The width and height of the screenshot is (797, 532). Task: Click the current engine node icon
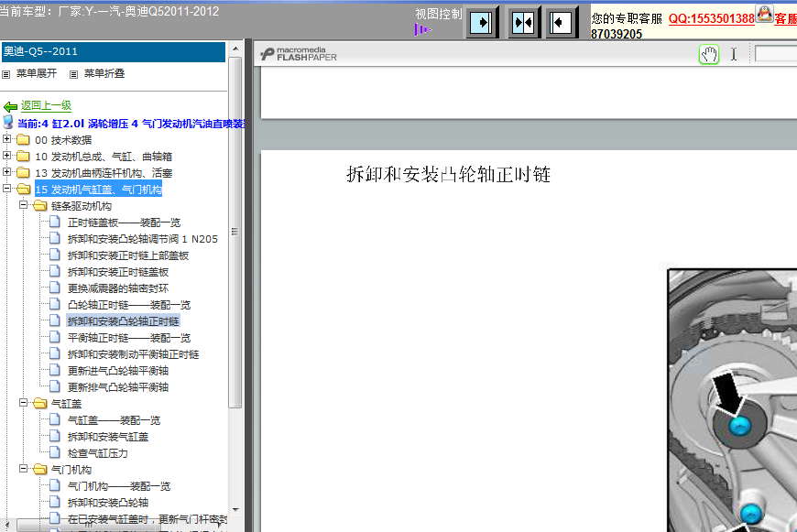tap(8, 123)
